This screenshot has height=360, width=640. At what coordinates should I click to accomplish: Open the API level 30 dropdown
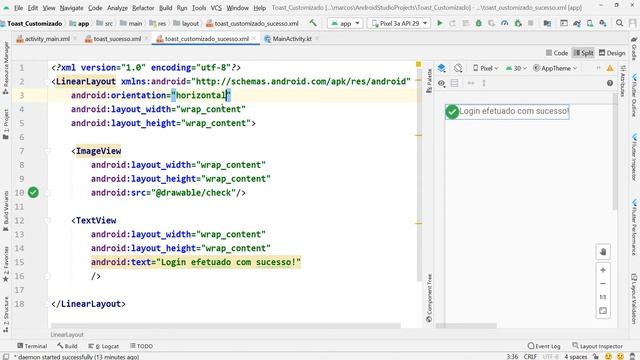tap(516, 68)
